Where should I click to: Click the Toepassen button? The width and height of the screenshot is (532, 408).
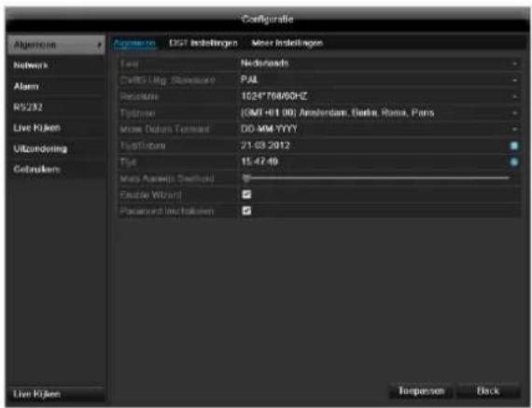pyautogui.click(x=421, y=391)
